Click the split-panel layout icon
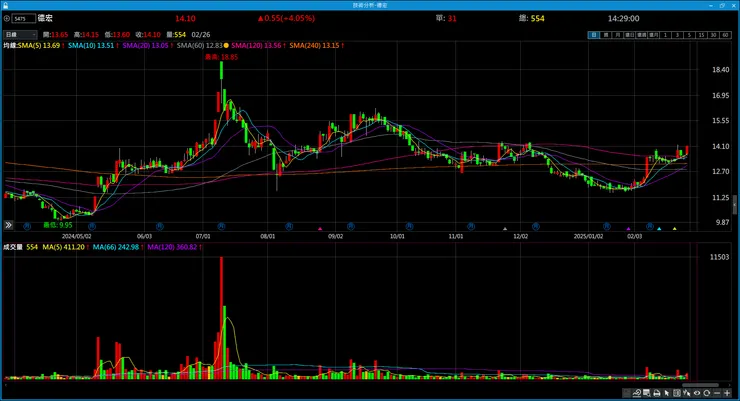Image resolution: width=740 pixels, height=401 pixels. pos(677,393)
